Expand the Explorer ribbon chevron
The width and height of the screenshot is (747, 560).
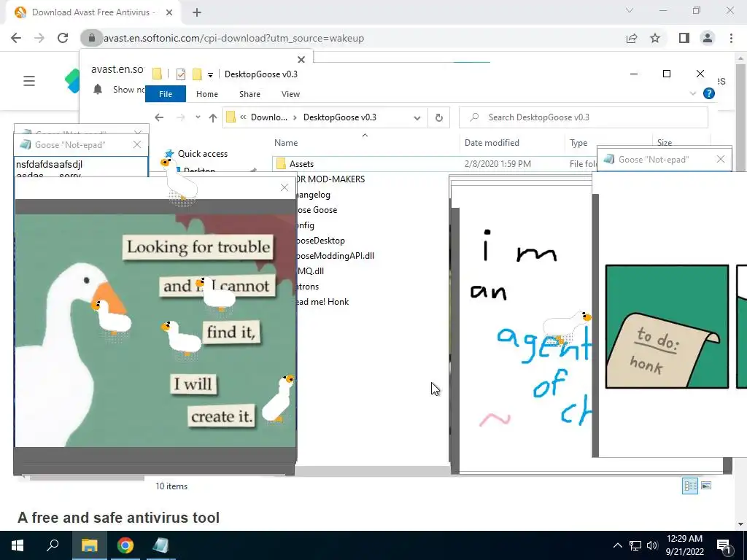(693, 94)
